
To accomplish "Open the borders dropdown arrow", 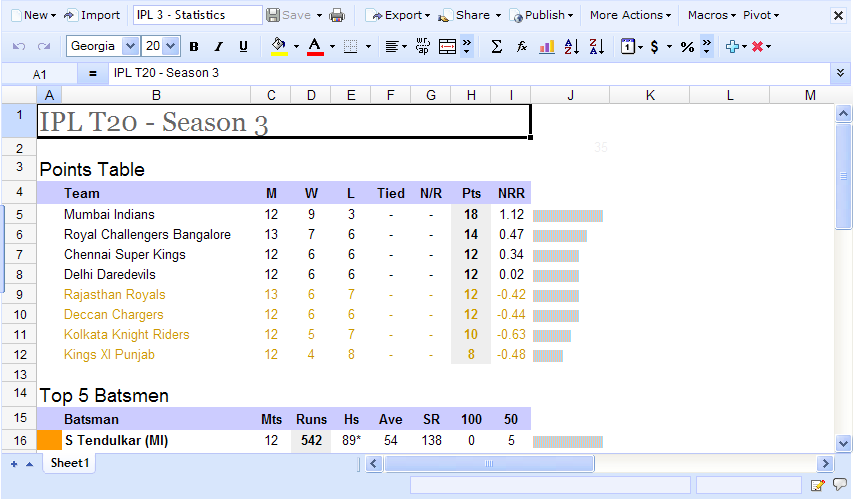I will coord(368,47).
